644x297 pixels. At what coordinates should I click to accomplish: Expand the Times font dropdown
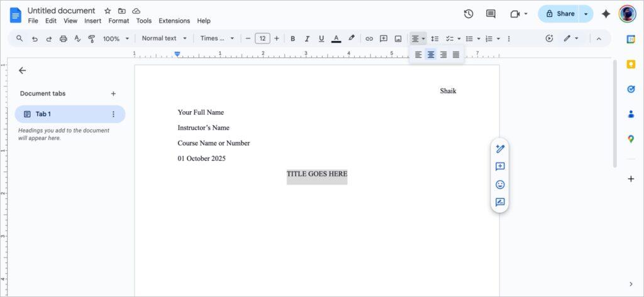click(217, 38)
